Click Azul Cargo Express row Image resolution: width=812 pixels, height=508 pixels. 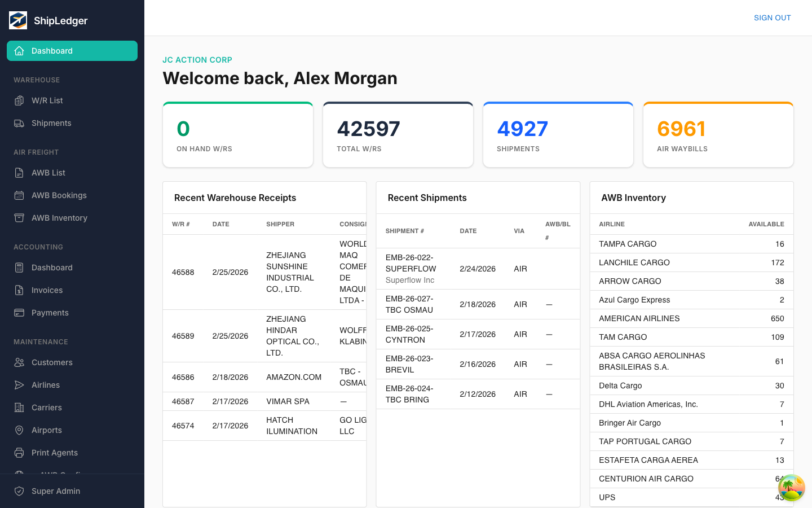coord(691,300)
